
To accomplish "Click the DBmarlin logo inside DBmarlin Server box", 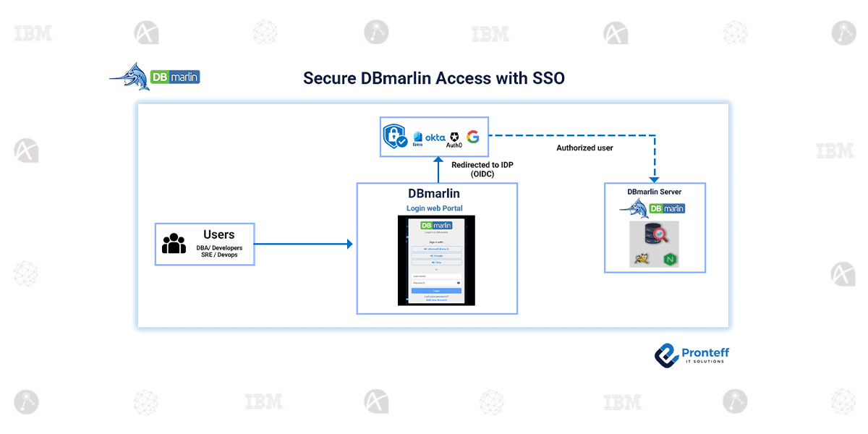I will [x=652, y=208].
